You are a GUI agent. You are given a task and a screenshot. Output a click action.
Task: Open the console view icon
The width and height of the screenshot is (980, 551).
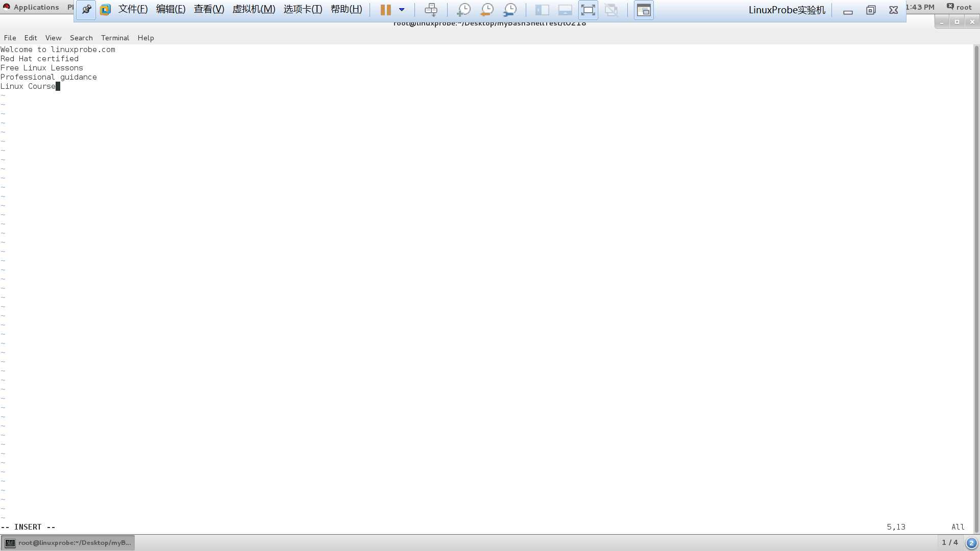point(644,10)
